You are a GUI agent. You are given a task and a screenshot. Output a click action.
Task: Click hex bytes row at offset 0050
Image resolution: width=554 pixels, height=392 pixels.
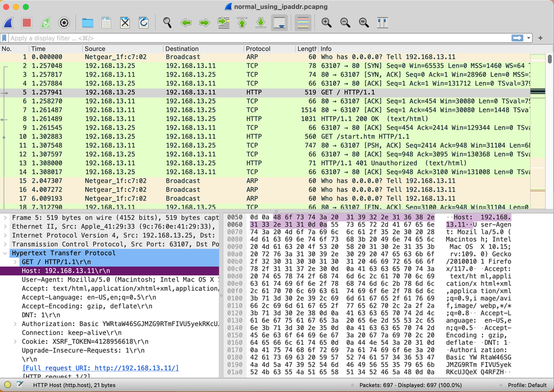pos(342,217)
